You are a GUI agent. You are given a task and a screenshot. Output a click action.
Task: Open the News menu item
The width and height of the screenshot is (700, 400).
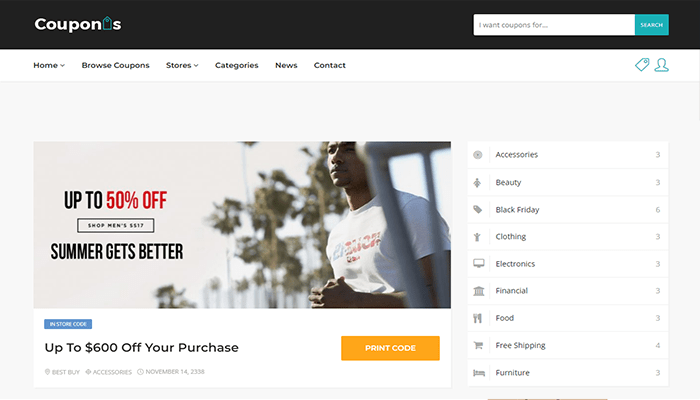pyautogui.click(x=286, y=65)
